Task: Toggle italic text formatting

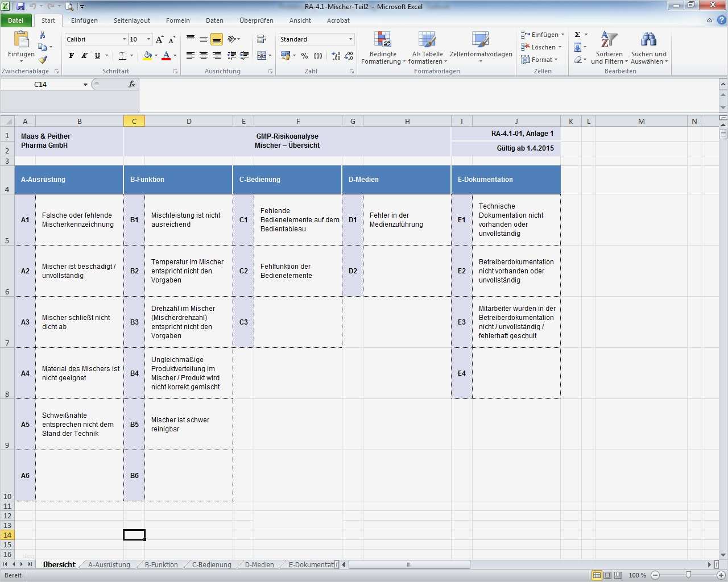Action: coord(84,56)
